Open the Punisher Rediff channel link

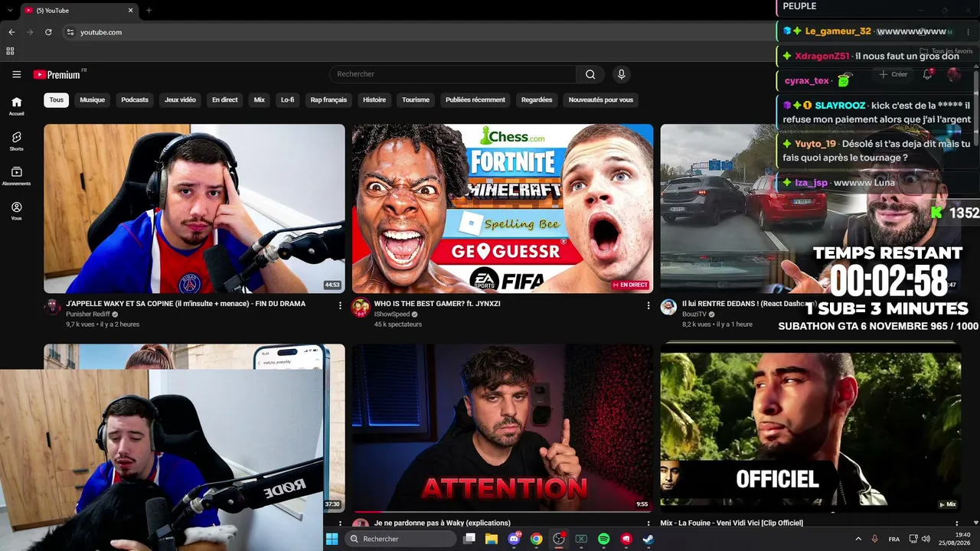88,315
